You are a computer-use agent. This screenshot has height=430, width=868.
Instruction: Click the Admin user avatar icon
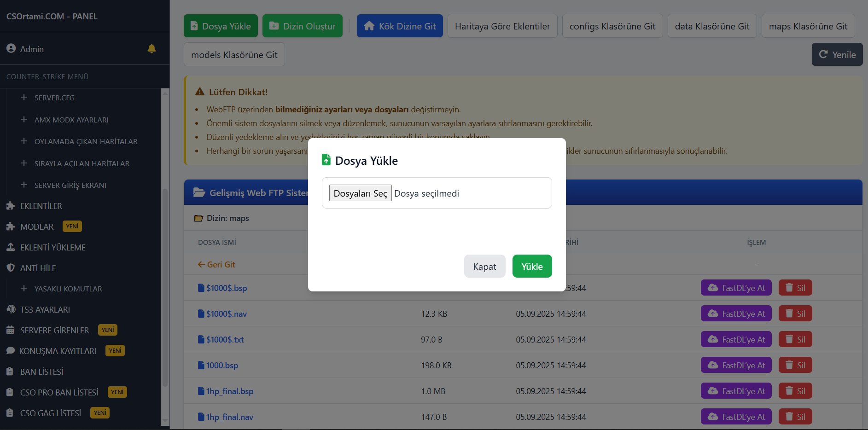click(x=11, y=48)
